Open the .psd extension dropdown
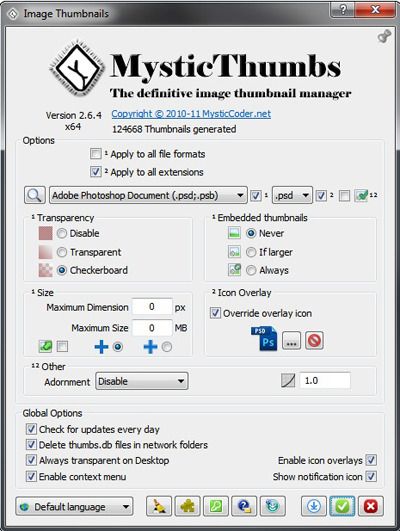Screen dimensions: 400x531 tap(292, 195)
